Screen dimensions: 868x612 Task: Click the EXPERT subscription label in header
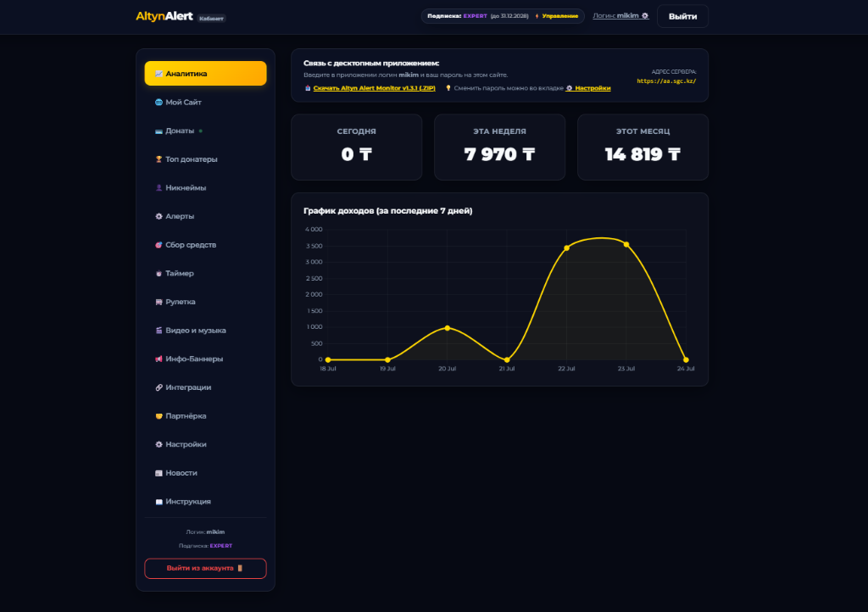point(475,16)
